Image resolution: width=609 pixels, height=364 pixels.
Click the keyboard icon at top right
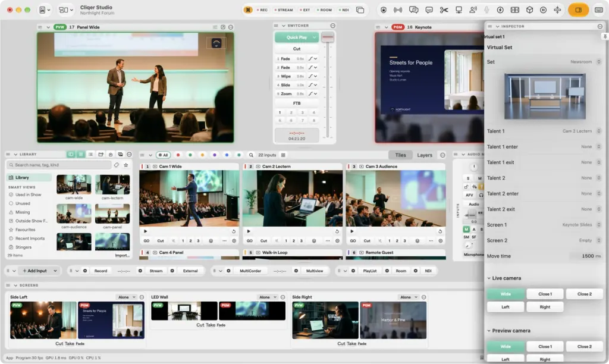(x=599, y=10)
